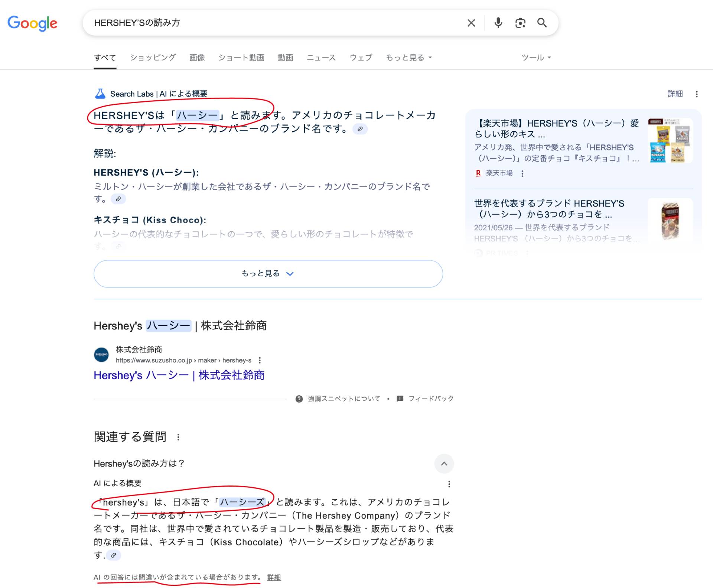Open the blue Hershey's ハーシー | 株式会社鈴商 link

pos(179,375)
